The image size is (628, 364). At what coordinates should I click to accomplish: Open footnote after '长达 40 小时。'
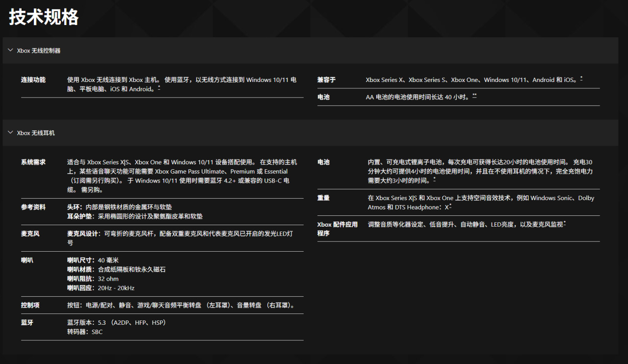pyautogui.click(x=474, y=96)
